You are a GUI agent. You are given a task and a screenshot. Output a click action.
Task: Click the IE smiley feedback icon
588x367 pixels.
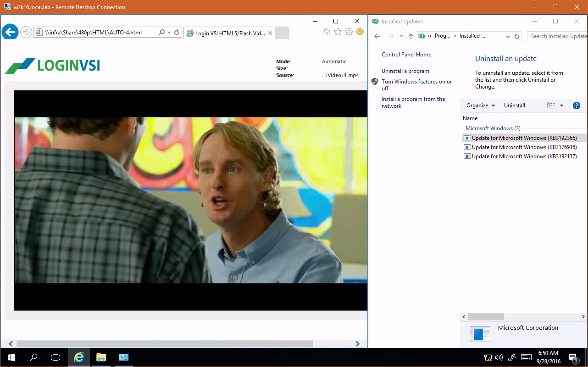click(360, 32)
